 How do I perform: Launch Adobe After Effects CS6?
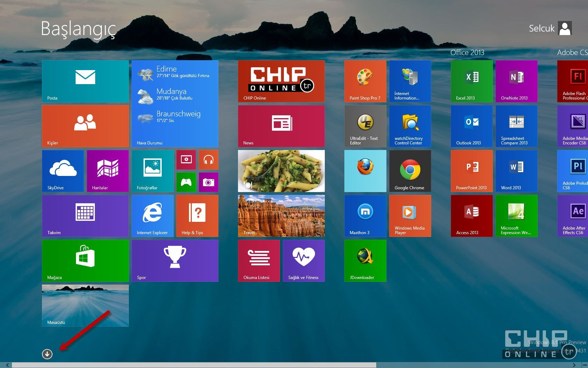pos(573,216)
